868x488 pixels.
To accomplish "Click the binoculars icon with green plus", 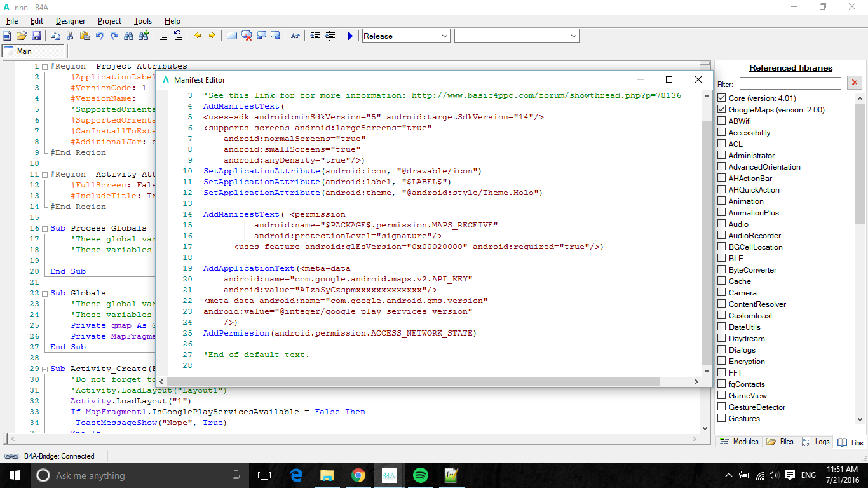I will [x=144, y=36].
